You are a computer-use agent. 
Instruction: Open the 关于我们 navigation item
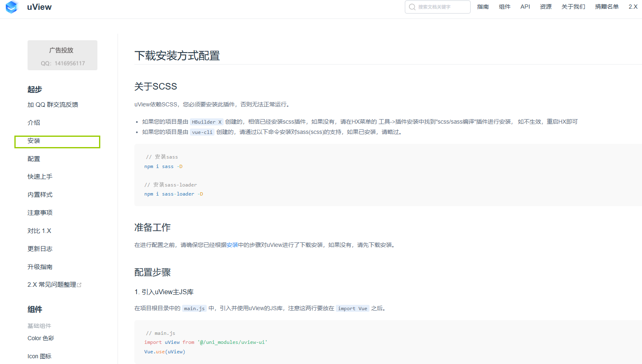point(573,7)
